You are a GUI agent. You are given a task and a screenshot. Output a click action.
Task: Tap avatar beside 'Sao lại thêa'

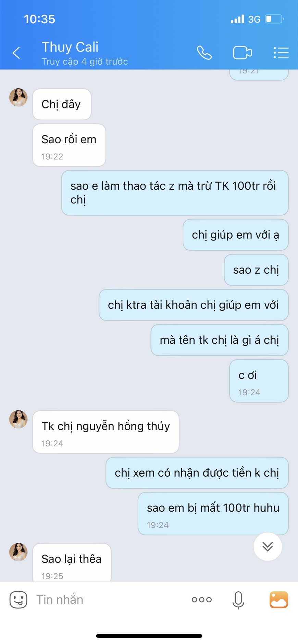pyautogui.click(x=18, y=552)
